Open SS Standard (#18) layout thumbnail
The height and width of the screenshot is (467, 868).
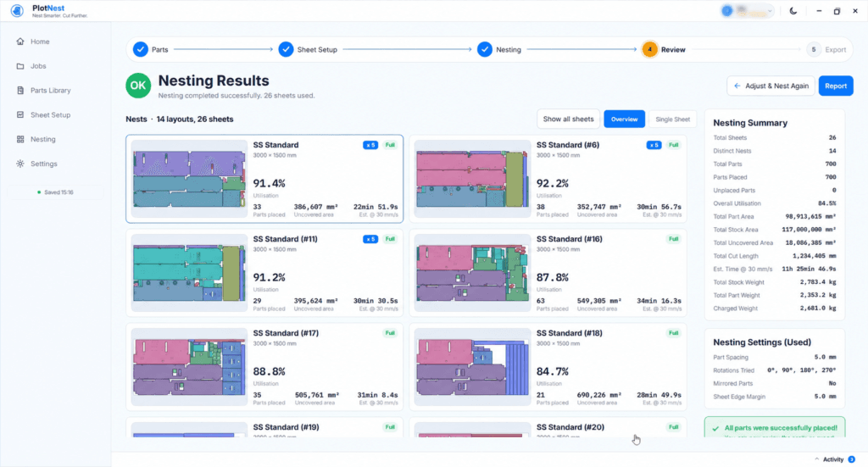tap(472, 367)
